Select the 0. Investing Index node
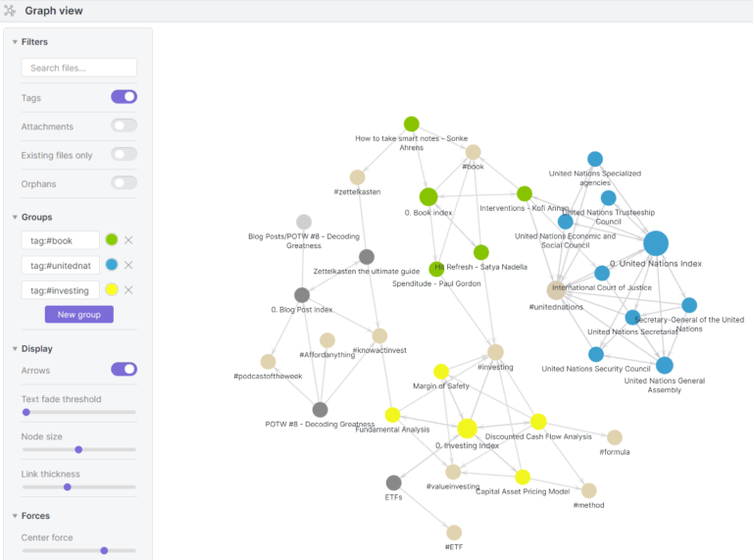The height and width of the screenshot is (560, 753). pyautogui.click(x=467, y=428)
